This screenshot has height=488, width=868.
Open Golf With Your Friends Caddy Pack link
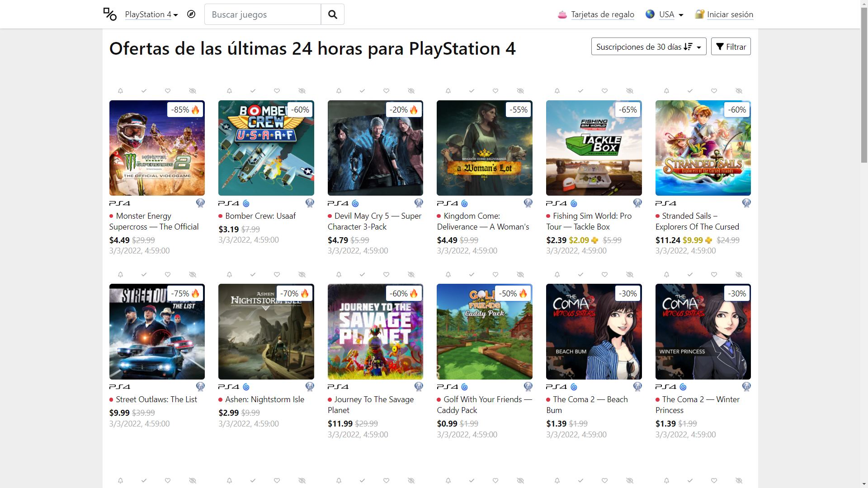483,404
